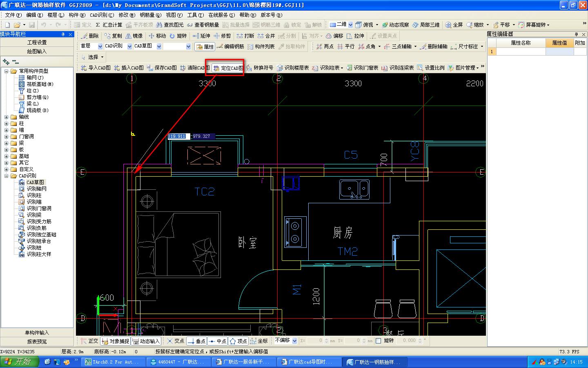The height and width of the screenshot is (368, 588).
Task: Open the 在线服务(S) menu
Action: (x=222, y=15)
